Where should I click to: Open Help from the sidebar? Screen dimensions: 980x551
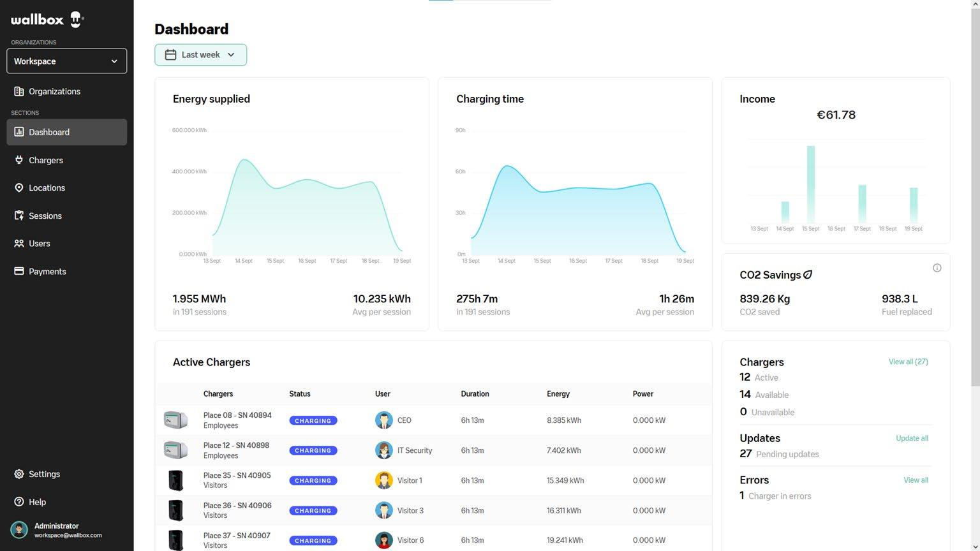click(x=67, y=502)
